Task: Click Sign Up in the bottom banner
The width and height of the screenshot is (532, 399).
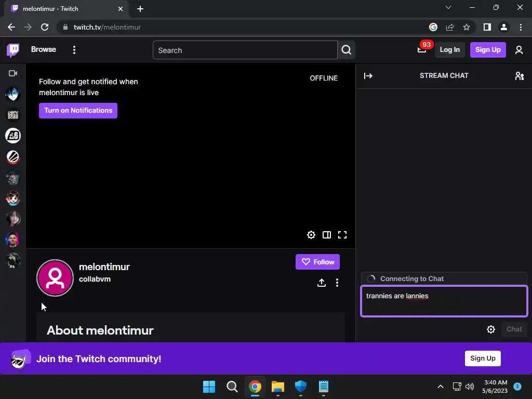Action: pos(483,358)
